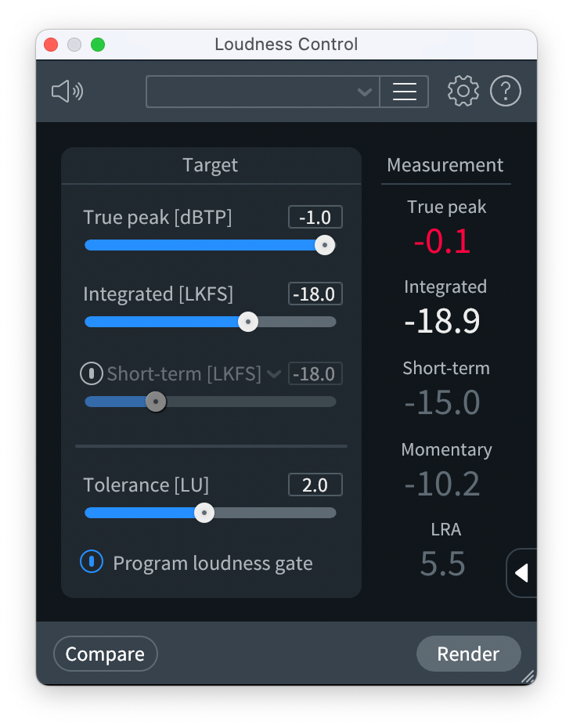The image size is (573, 728).
Task: Expand the side panel with the triangle arrow
Action: tap(521, 573)
